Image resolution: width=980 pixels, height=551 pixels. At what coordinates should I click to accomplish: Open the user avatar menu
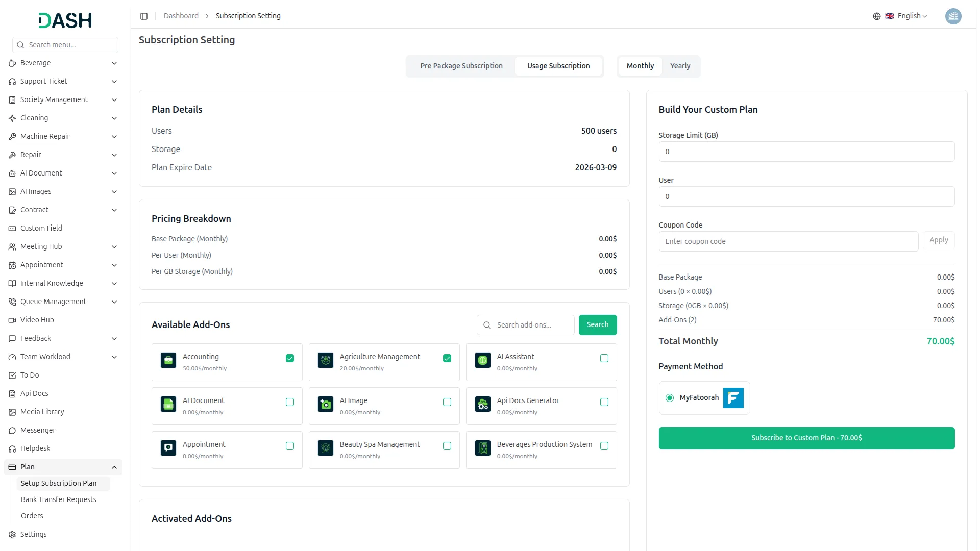pyautogui.click(x=953, y=16)
